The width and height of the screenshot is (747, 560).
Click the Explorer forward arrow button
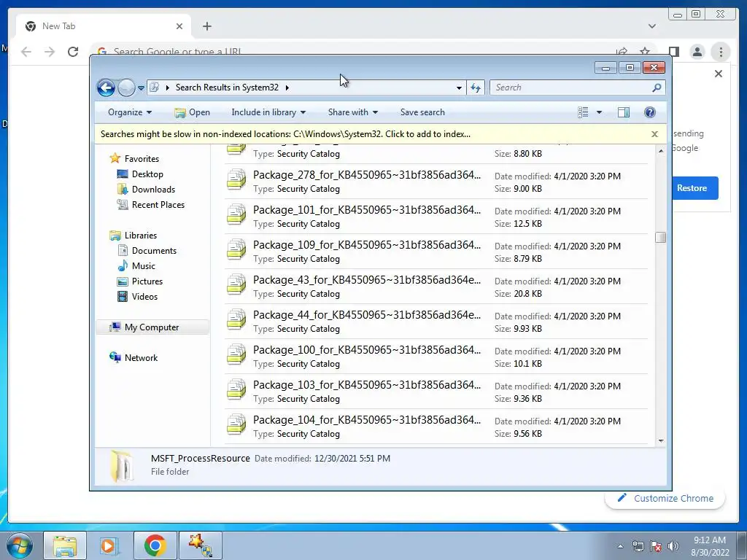pyautogui.click(x=126, y=87)
